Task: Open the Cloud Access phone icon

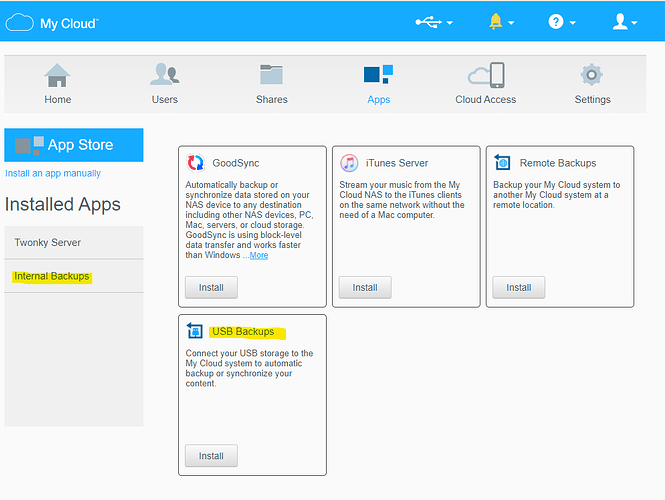Action: 486,75
